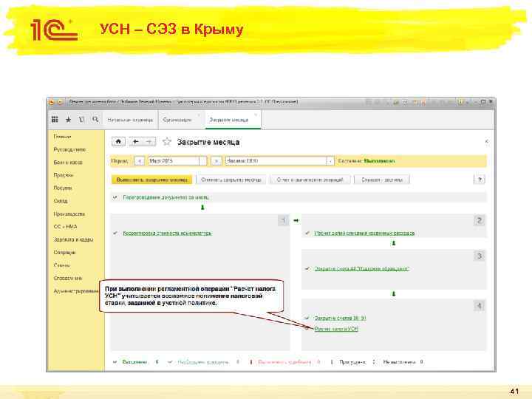Open Справочники section in sidebar
Image resolution: width=532 pixels, height=399 pixels.
pyautogui.click(x=68, y=278)
